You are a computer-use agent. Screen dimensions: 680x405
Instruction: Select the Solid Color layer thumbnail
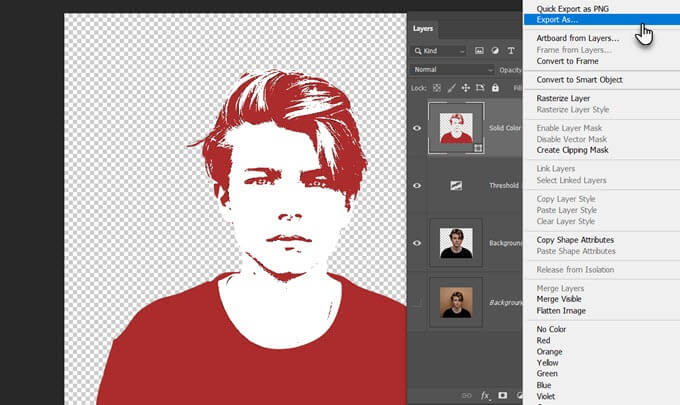click(x=456, y=128)
